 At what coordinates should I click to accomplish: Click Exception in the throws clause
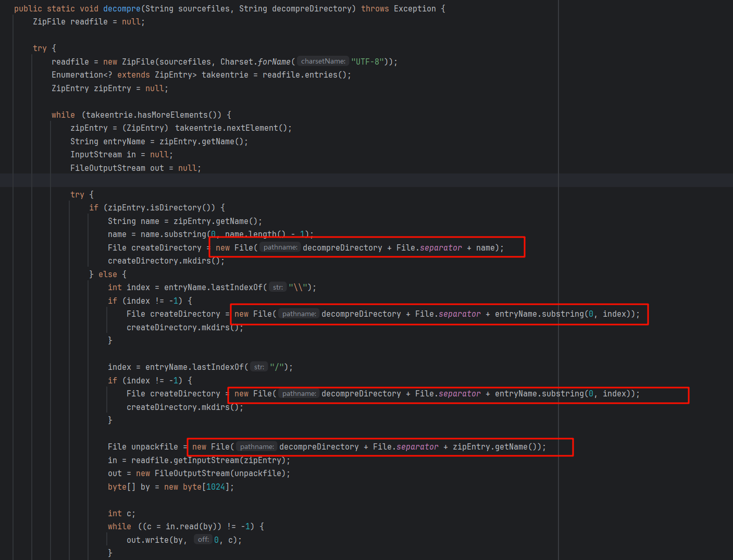415,9
